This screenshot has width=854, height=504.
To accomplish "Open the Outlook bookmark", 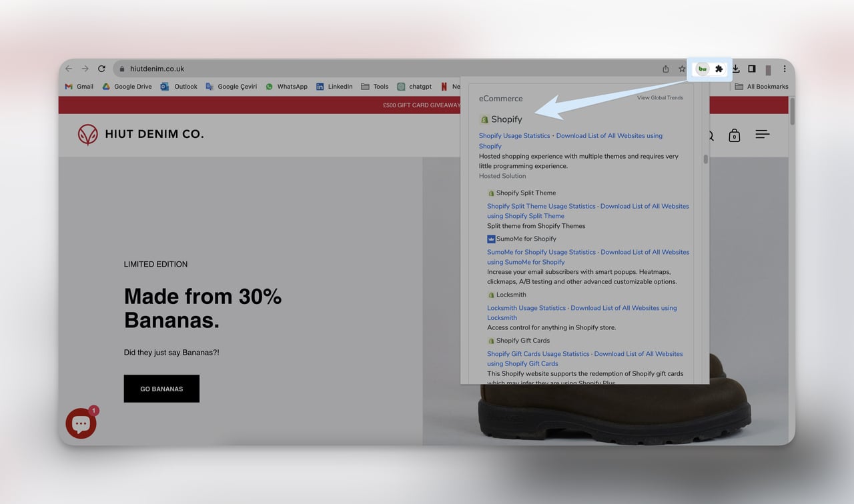I will click(x=179, y=87).
